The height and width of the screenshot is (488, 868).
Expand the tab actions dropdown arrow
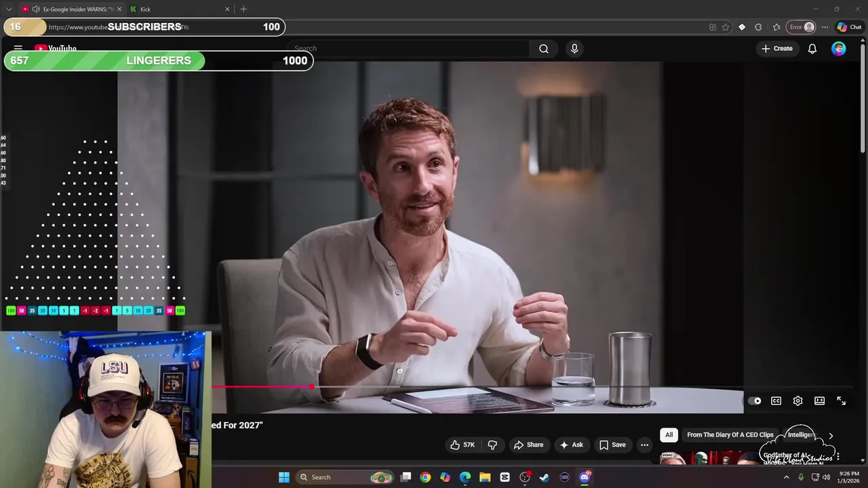point(9,9)
